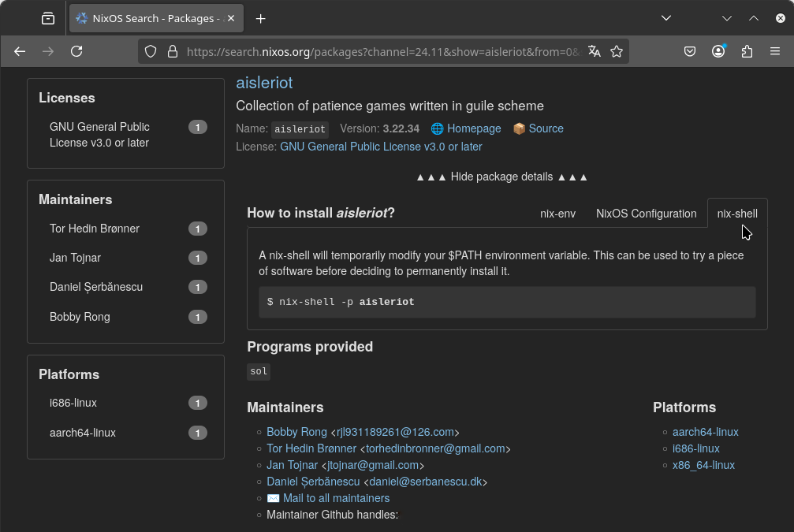Open a new tab with plus button
Image resolution: width=794 pixels, height=532 pixels.
pyautogui.click(x=261, y=18)
